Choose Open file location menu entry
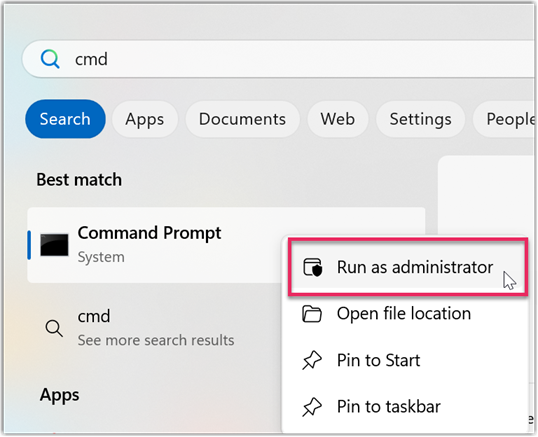Image resolution: width=538 pixels, height=437 pixels. click(405, 314)
